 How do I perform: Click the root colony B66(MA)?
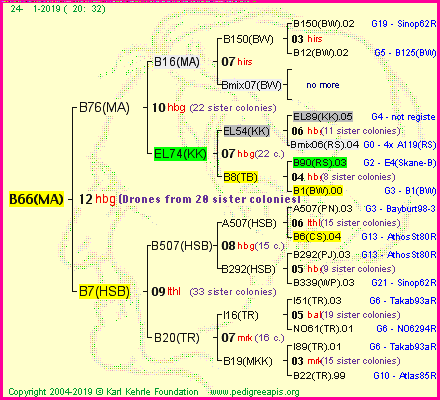pyautogui.click(x=36, y=199)
